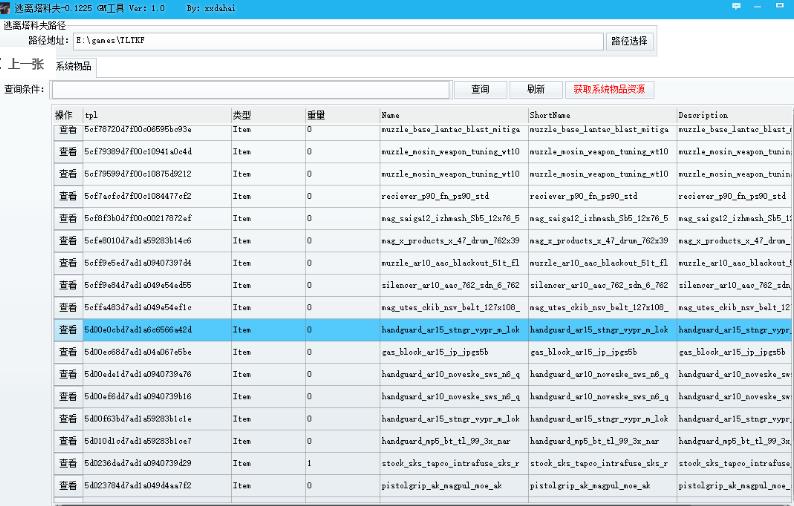
Task: Click into the 查询条件 search field
Action: [250, 90]
